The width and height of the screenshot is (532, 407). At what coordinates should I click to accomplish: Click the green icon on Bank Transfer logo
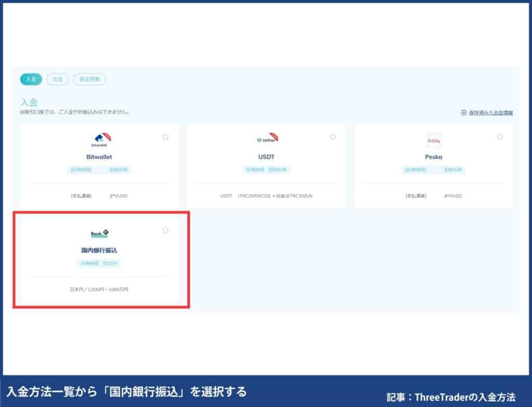point(105,232)
